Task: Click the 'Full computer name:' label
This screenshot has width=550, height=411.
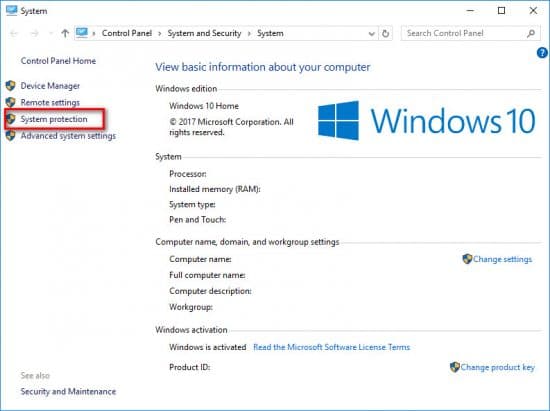Action: tap(207, 275)
